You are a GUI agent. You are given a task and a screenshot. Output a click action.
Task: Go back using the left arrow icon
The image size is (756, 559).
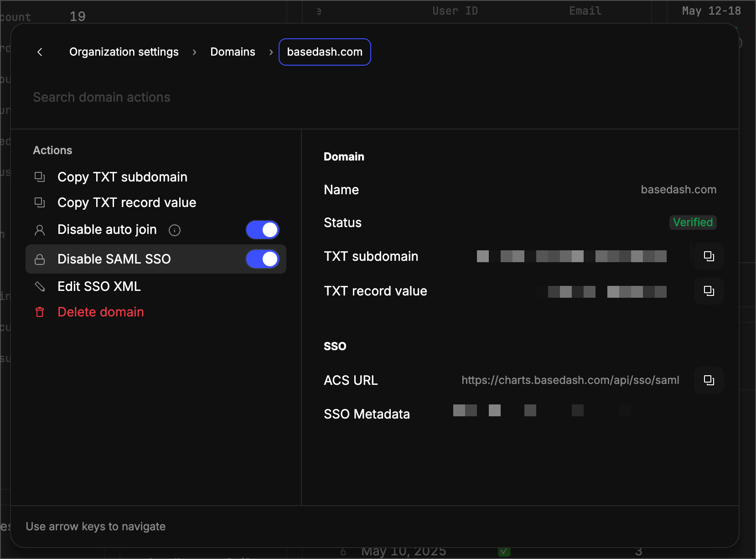tap(40, 52)
